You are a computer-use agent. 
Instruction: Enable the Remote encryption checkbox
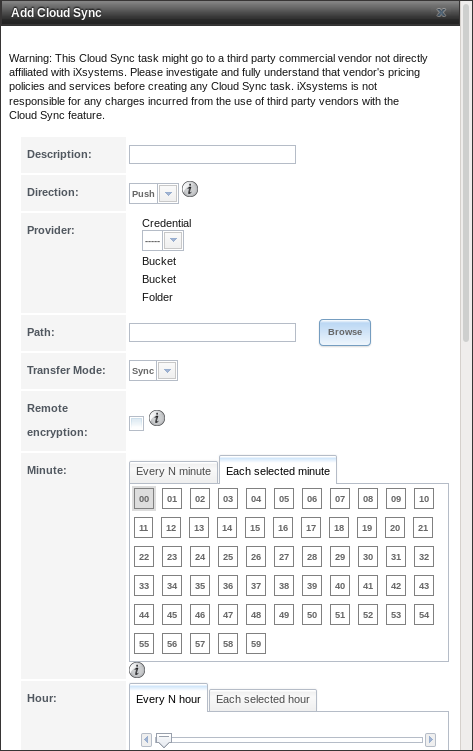coord(136,423)
